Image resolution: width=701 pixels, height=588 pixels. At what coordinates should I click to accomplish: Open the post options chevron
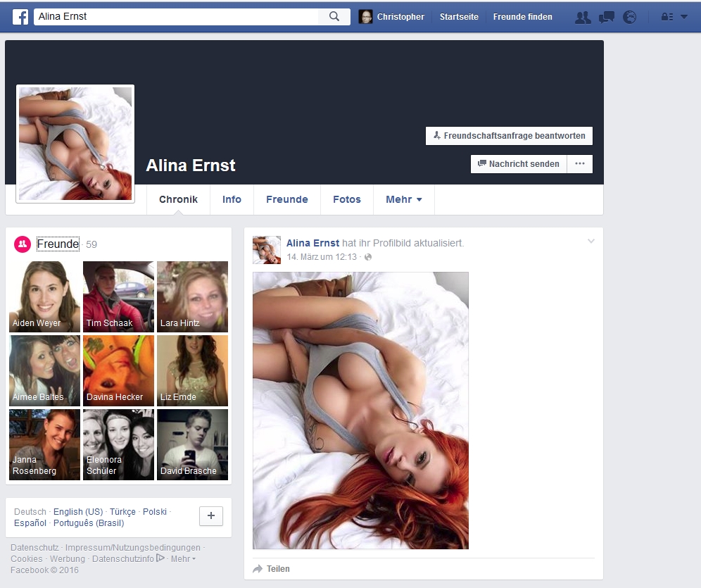pyautogui.click(x=591, y=242)
